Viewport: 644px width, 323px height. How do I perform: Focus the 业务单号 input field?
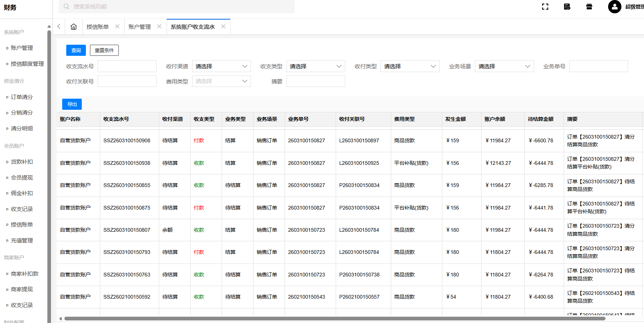[x=598, y=66]
